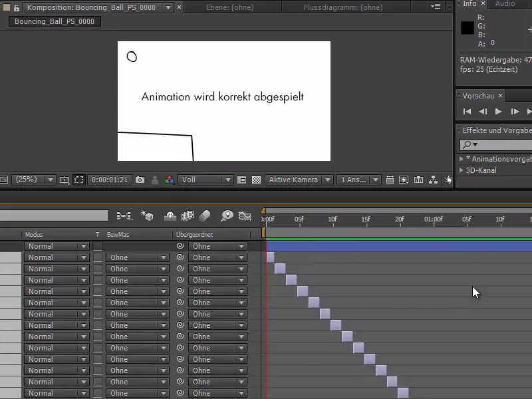Toggle Hide Shy Layers in the timeline
532x399 pixels.
[170, 216]
